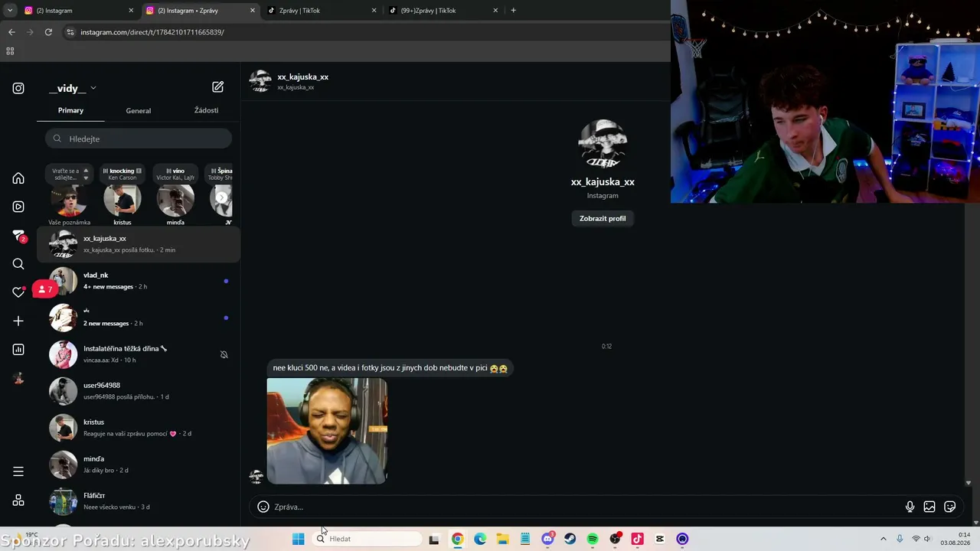Image resolution: width=980 pixels, height=551 pixels.
Task: Open File Explorer from the taskbar
Action: [x=502, y=539]
